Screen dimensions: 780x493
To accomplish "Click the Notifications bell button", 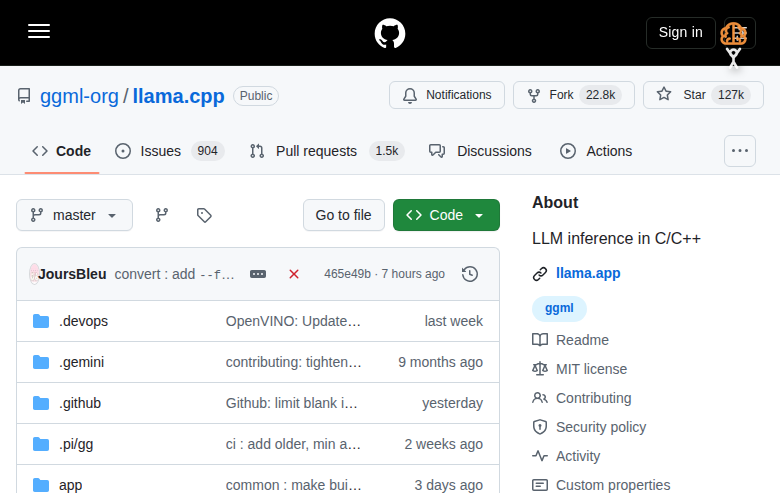I will (447, 95).
